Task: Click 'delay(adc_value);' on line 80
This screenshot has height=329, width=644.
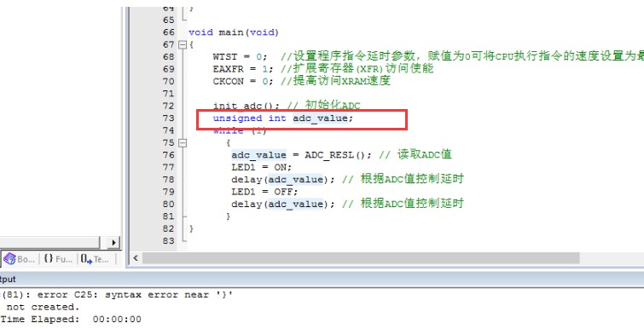Action: pos(283,205)
